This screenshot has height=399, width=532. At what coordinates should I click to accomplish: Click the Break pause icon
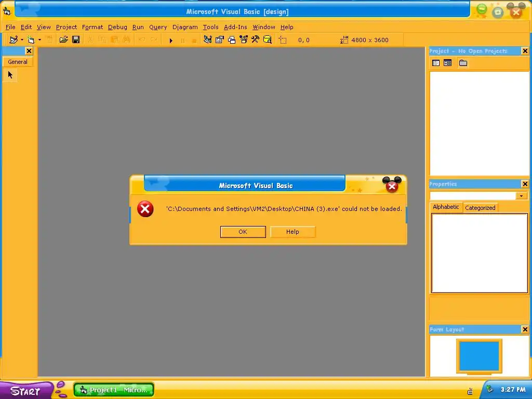[183, 41]
